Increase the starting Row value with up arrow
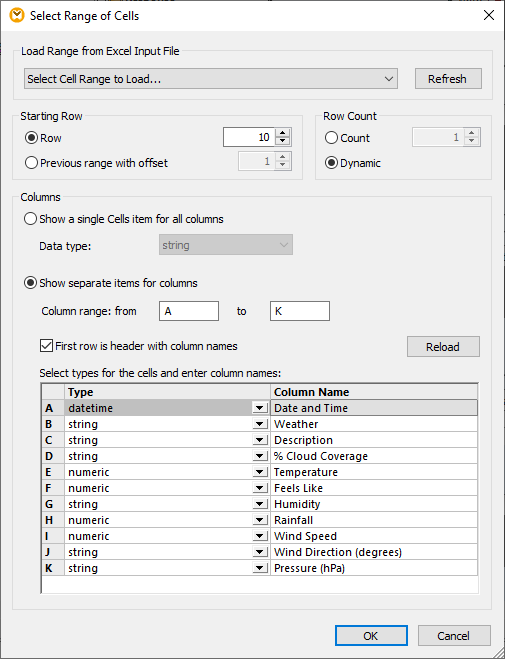This screenshot has width=505, height=659. click(x=282, y=133)
